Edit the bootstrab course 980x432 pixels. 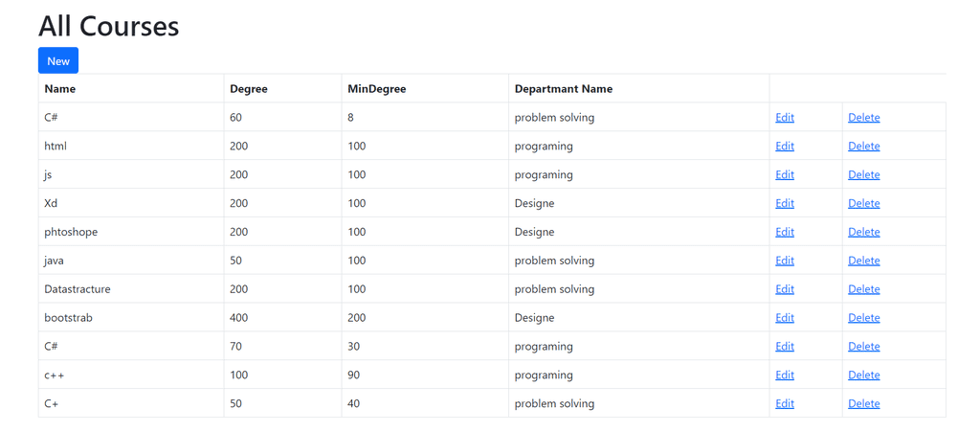point(785,318)
